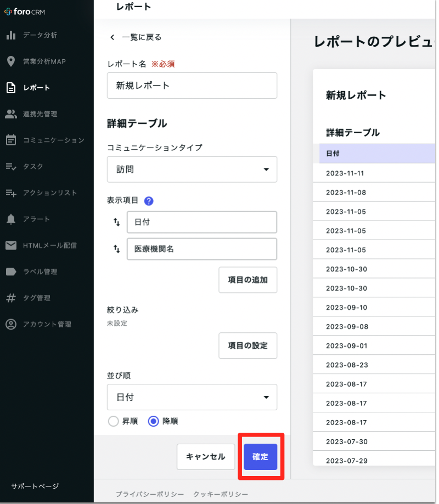The height and width of the screenshot is (504, 439).
Task: Click the foro CRM logo
Action: pyautogui.click(x=25, y=12)
